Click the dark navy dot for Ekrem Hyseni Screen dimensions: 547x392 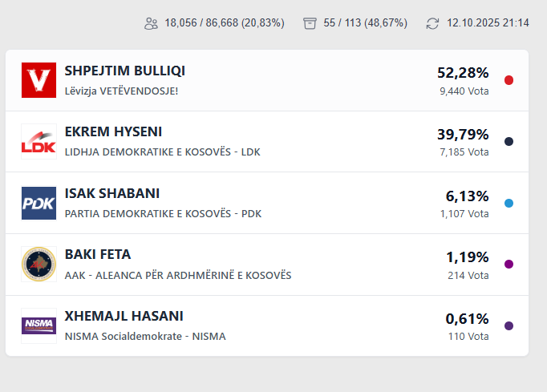coord(509,142)
